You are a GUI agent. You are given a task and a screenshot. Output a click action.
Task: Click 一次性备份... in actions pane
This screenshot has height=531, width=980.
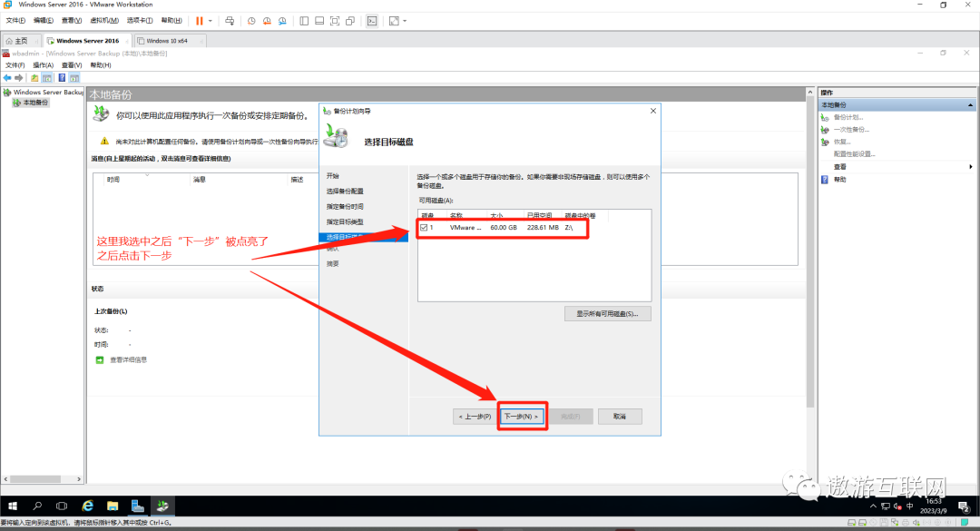[850, 130]
